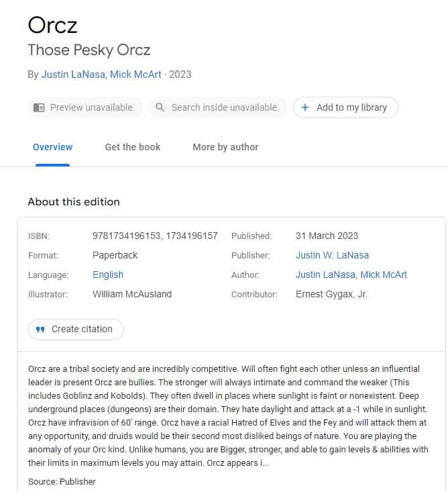The width and height of the screenshot is (448, 492).
Task: Click the English language link
Action: point(108,275)
